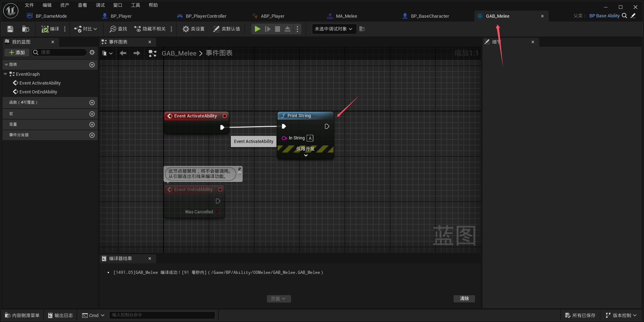The image size is (644, 322).
Task: Switch to BP_GameMode tab
Action: point(51,16)
